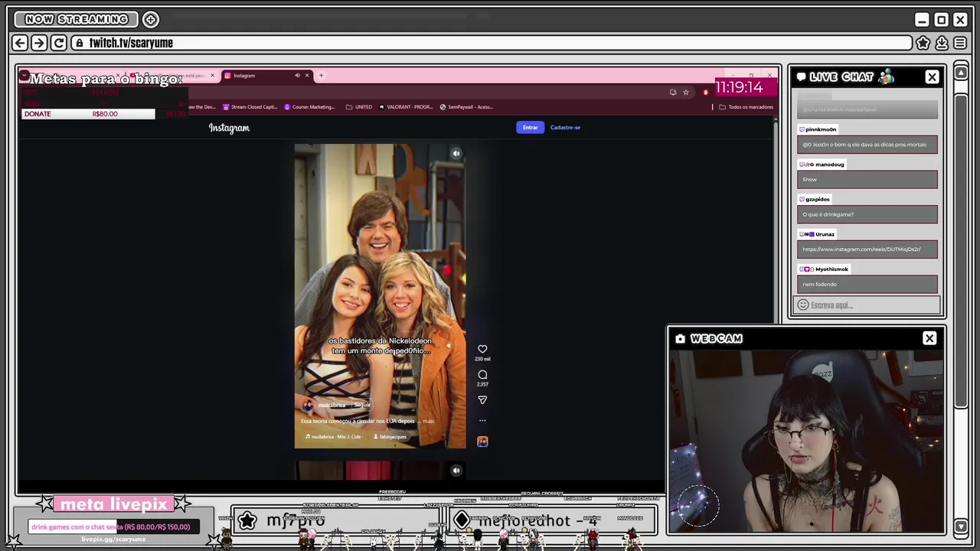Share the reel with the paper plane icon
The height and width of the screenshot is (551, 980).
click(x=482, y=400)
